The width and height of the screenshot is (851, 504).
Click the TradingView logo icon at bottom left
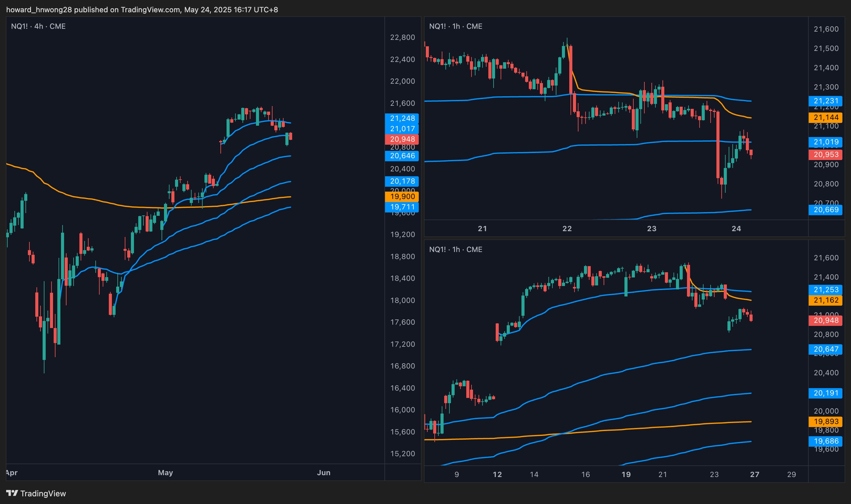pos(12,493)
